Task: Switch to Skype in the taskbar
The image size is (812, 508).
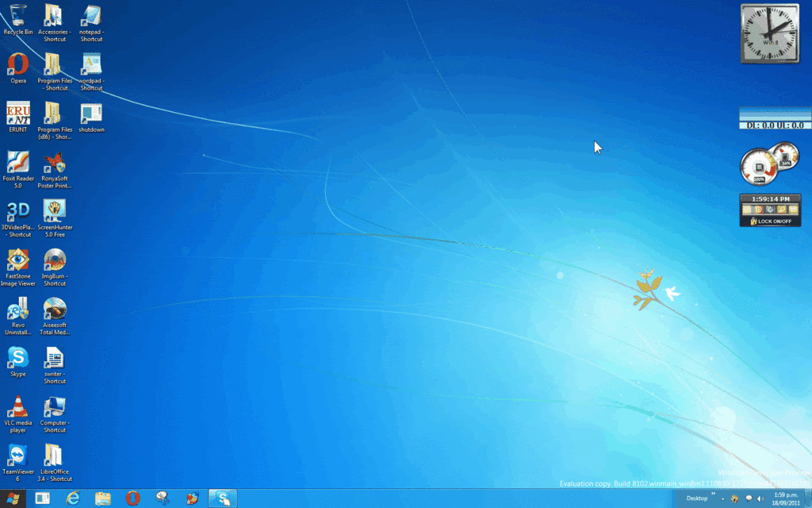Action: (223, 498)
